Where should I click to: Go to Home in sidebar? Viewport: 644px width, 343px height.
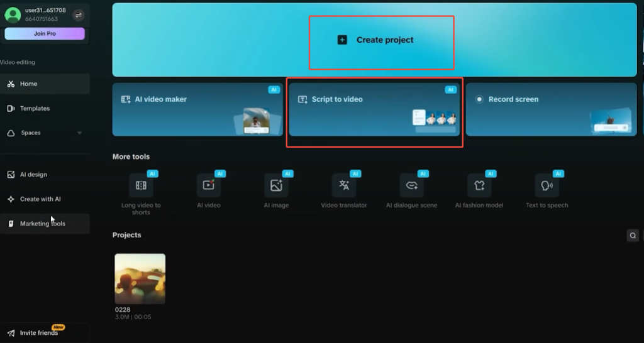click(x=45, y=84)
